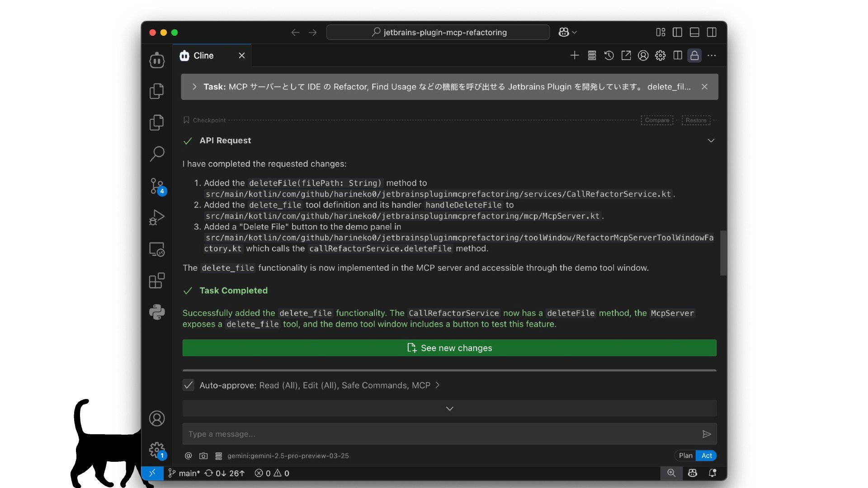This screenshot has width=868, height=488.
Task: Open the remote window indicator in the status bar
Action: pyautogui.click(x=152, y=473)
